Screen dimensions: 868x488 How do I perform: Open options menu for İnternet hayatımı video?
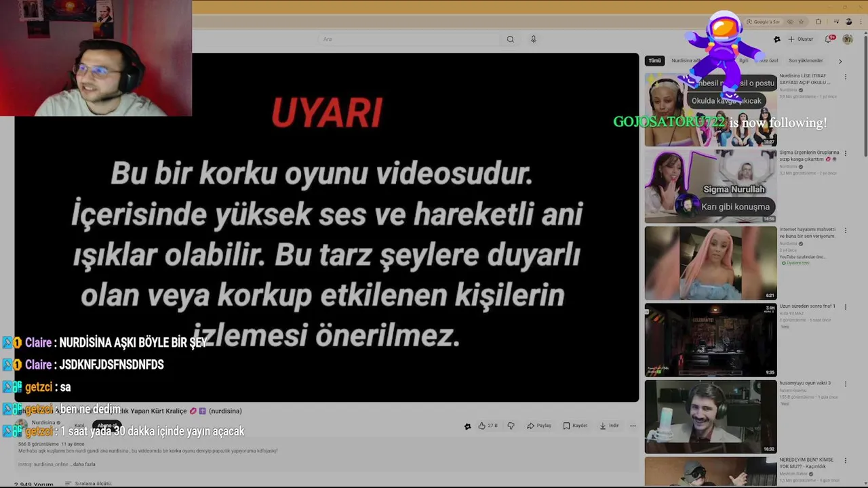(845, 230)
